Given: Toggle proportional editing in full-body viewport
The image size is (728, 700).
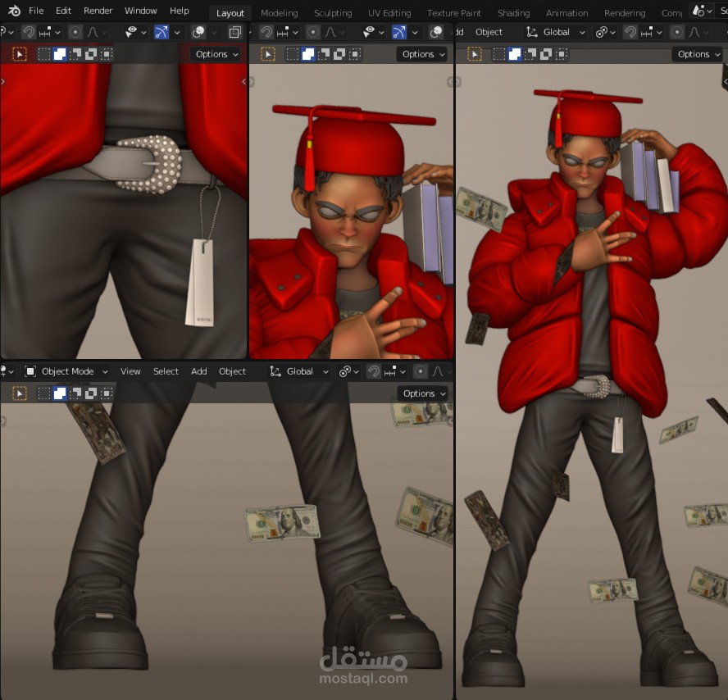Looking at the screenshot, I should (x=677, y=32).
